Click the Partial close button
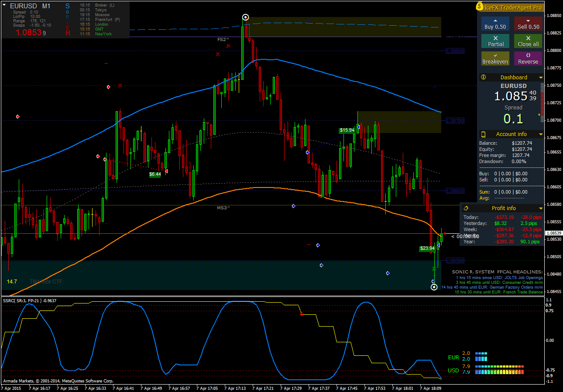Image resolution: width=563 pixels, height=392 pixels. (495, 41)
